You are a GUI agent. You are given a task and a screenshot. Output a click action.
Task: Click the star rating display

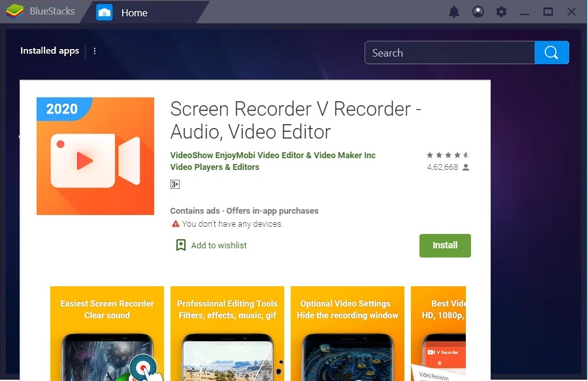point(448,155)
